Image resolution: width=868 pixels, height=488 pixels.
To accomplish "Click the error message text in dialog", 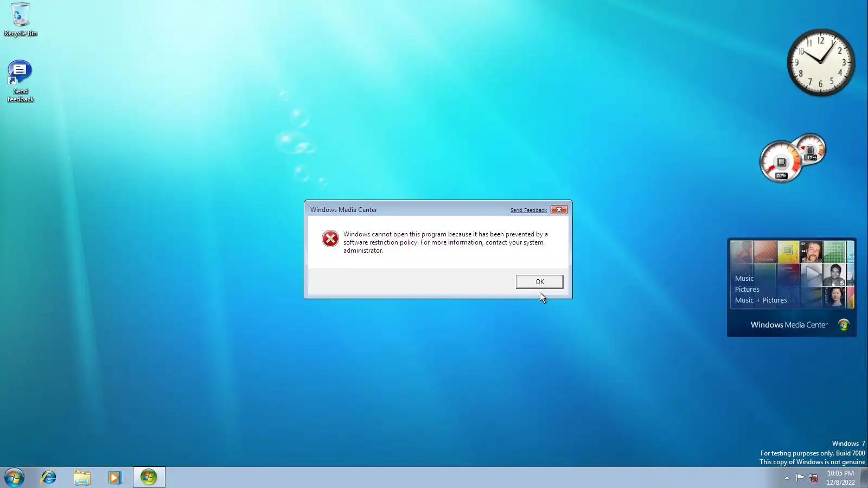I will [x=445, y=242].
